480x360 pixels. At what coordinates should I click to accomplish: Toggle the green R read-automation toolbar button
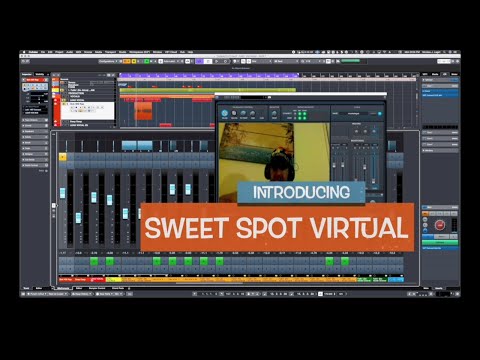146,61
